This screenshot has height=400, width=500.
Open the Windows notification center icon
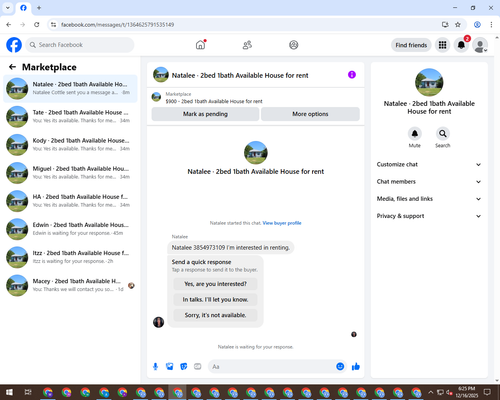[x=487, y=392]
